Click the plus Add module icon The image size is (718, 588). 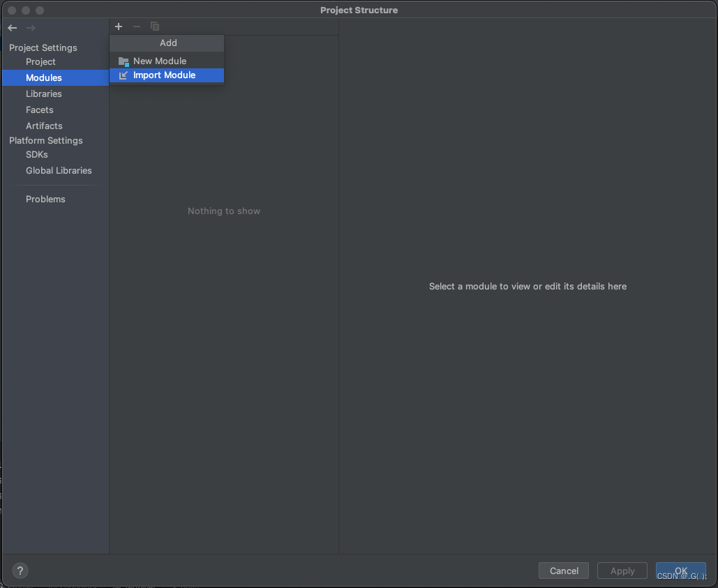(119, 27)
